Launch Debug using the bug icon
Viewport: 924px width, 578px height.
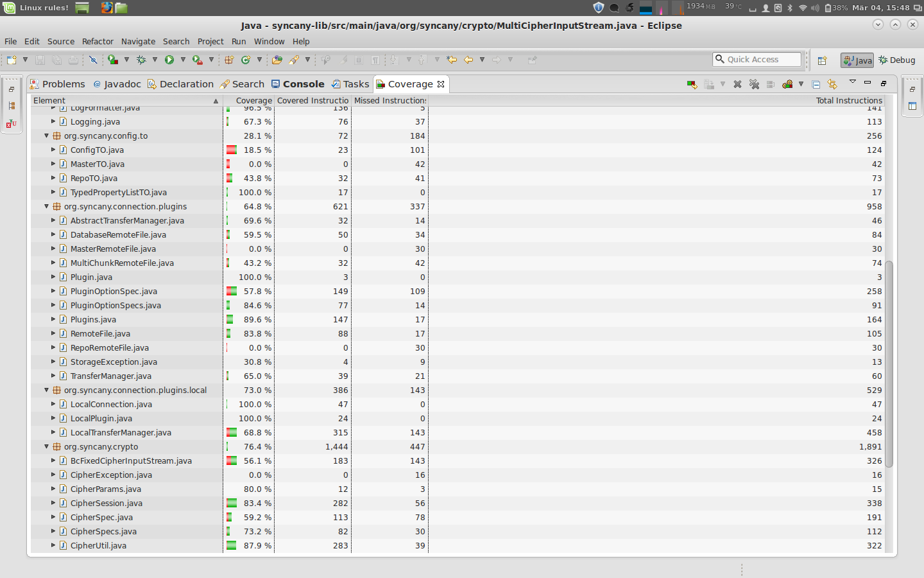click(141, 60)
